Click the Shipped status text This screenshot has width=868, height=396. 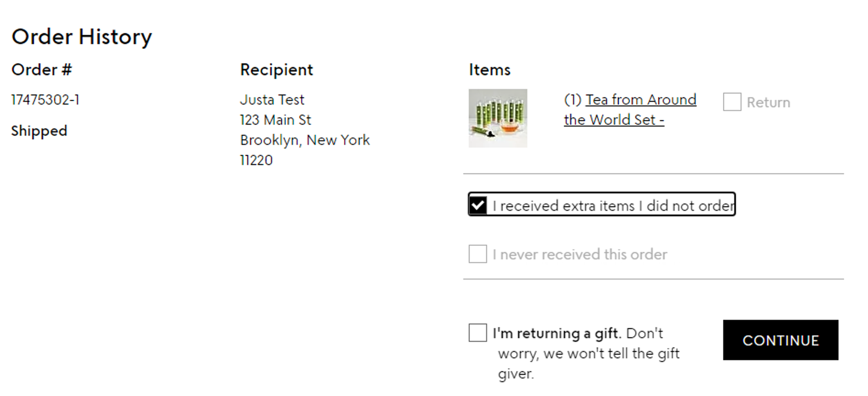coord(39,131)
